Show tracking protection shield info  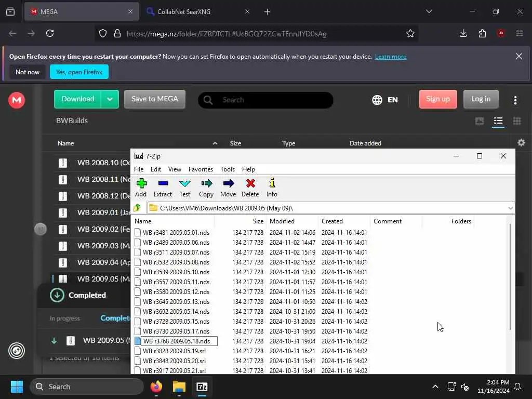pyautogui.click(x=103, y=33)
